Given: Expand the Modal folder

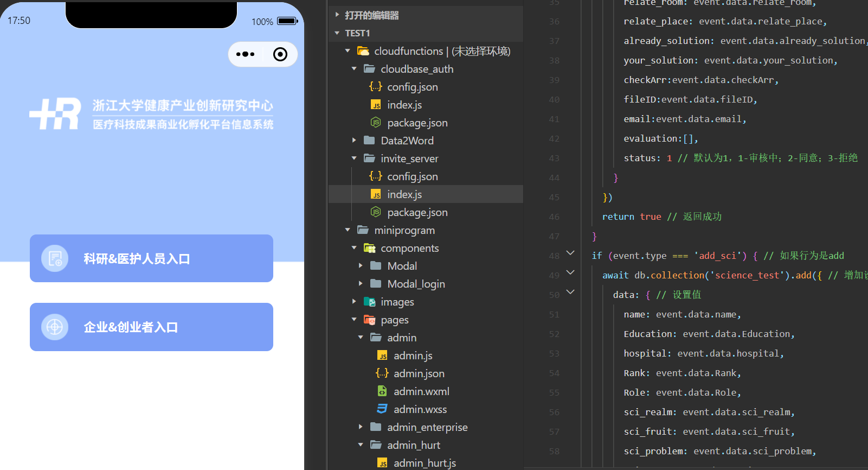Looking at the screenshot, I should [x=361, y=266].
